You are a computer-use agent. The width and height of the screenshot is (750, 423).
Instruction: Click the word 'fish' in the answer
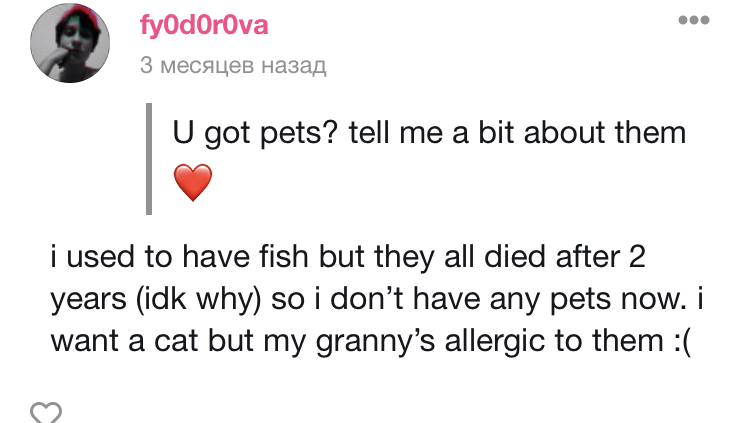click(284, 256)
